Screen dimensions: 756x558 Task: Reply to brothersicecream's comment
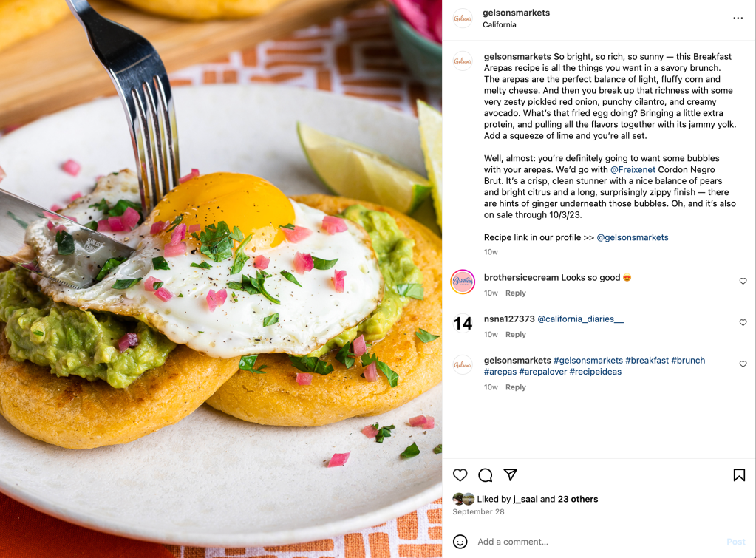(515, 293)
